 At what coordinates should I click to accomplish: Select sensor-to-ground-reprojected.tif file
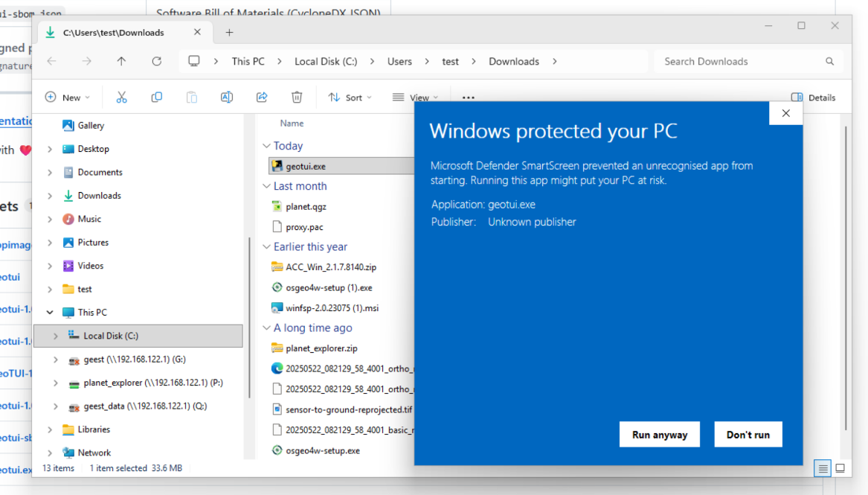coord(349,409)
